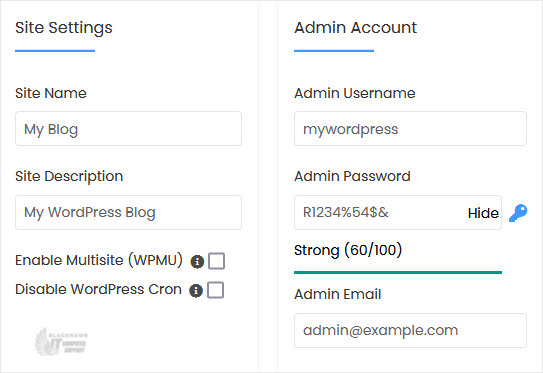Hide the admin password text
The height and width of the screenshot is (373, 543).
coord(483,213)
